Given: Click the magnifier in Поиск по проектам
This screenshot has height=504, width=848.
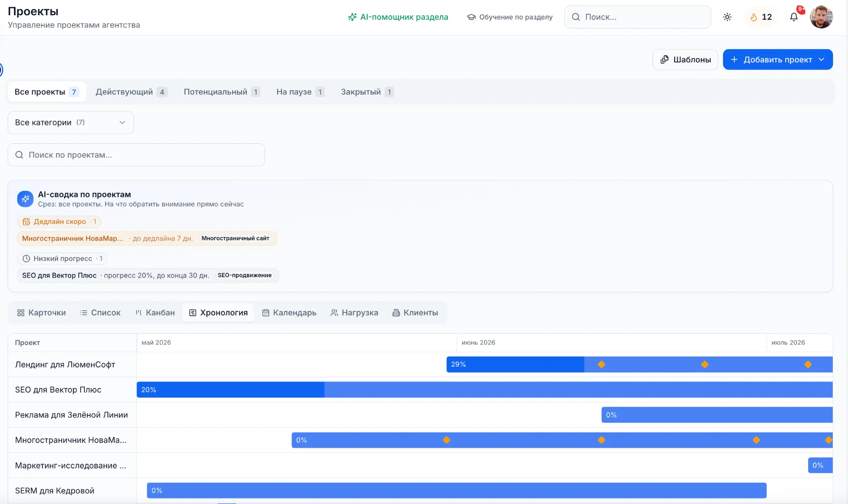Looking at the screenshot, I should tap(19, 155).
